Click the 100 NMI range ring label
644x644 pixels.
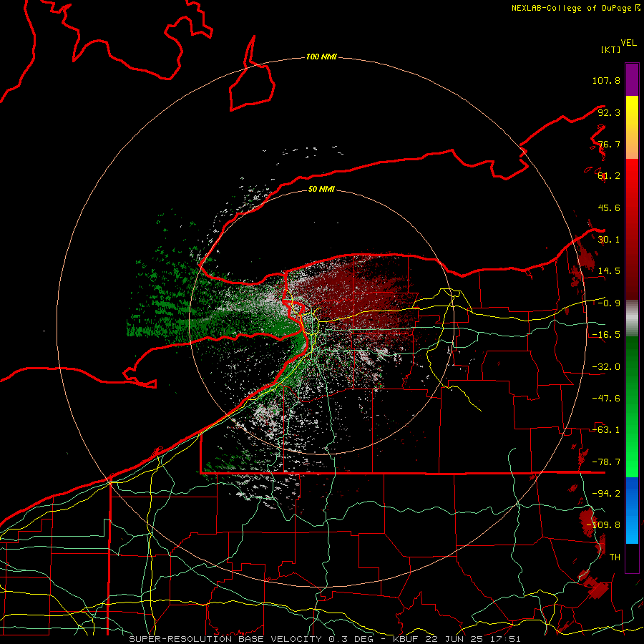click(x=321, y=57)
